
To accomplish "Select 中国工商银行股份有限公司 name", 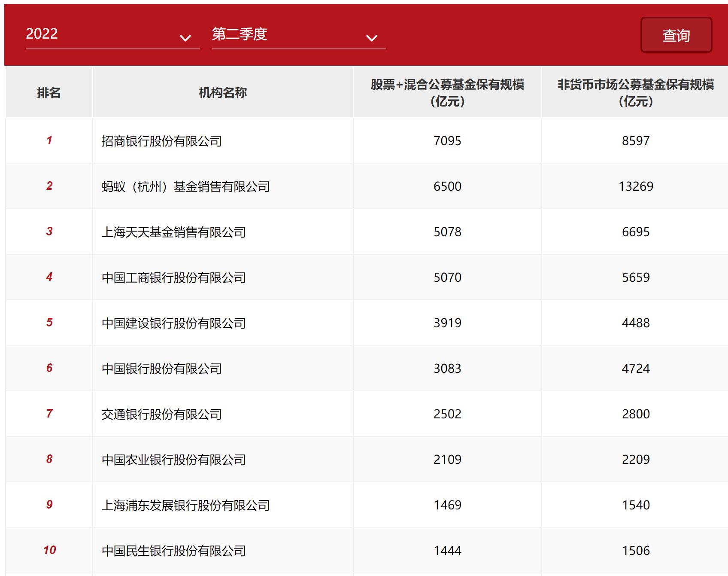I will point(173,277).
